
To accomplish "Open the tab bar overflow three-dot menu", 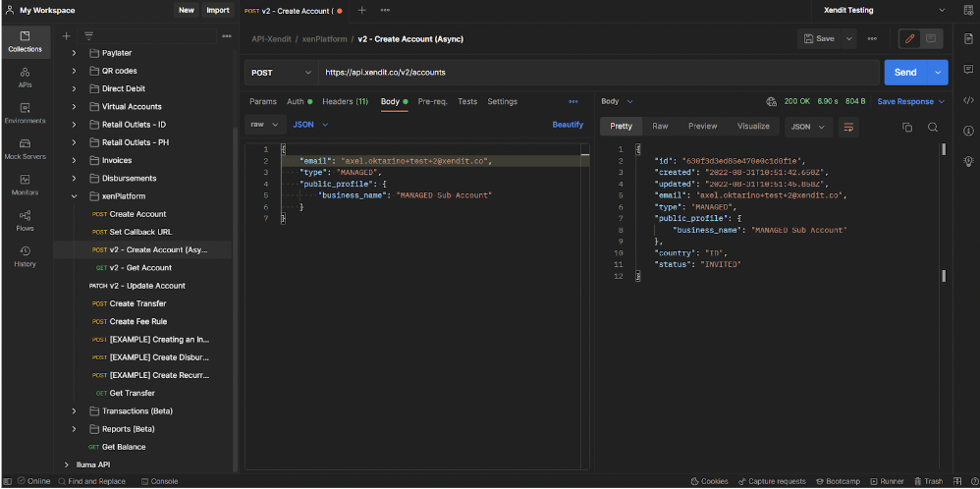I will [x=385, y=10].
